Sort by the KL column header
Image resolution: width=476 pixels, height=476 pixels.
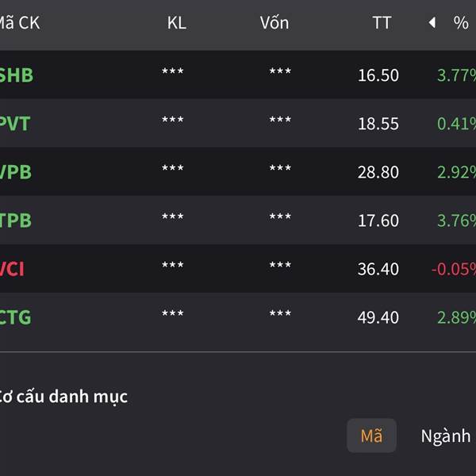[x=176, y=23]
